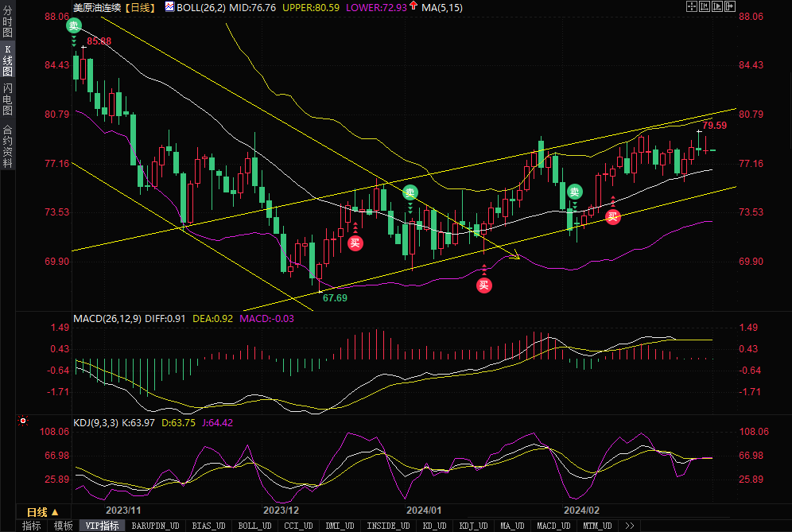Click the rightmost chart export arrow icon

tap(729, 6)
